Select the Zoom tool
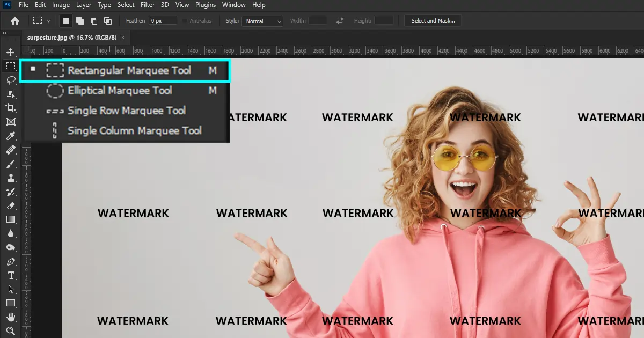Viewport: 644px width, 338px height. [11, 331]
